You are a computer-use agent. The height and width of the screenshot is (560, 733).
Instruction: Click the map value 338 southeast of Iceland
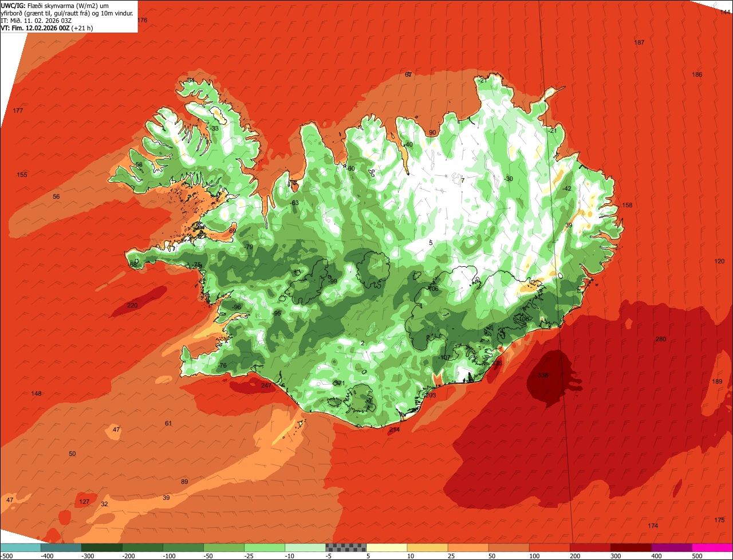click(x=543, y=375)
